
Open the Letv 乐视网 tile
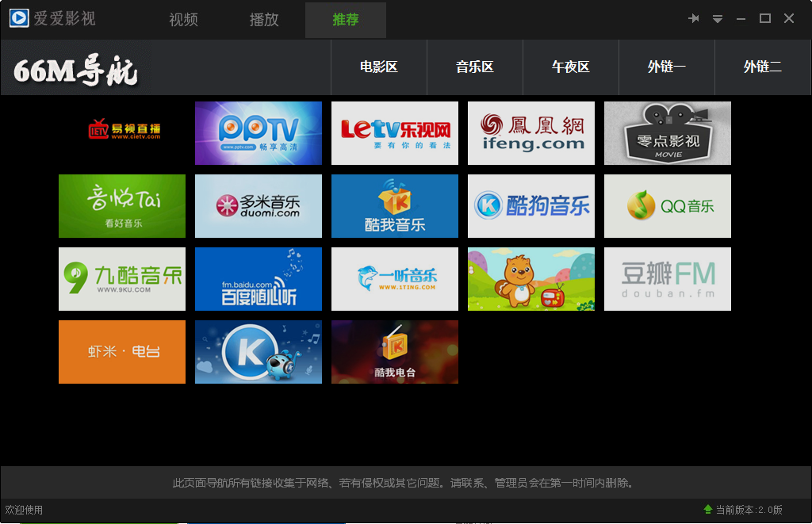395,133
